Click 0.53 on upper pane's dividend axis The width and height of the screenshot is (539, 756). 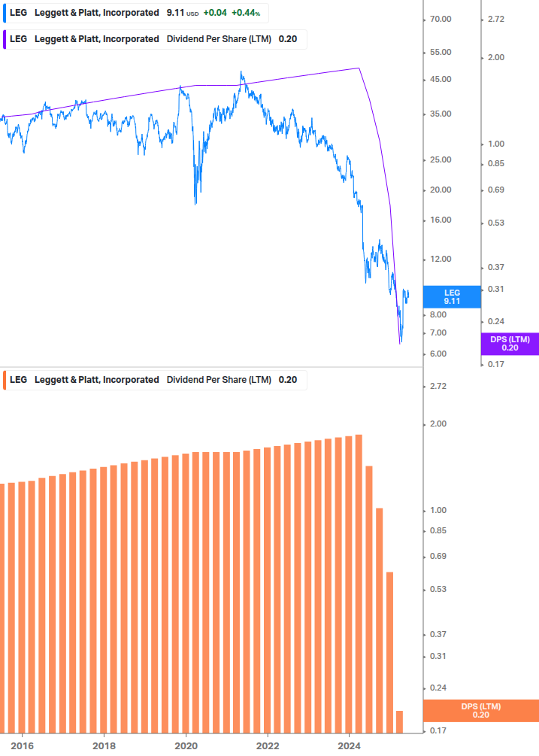(x=495, y=223)
